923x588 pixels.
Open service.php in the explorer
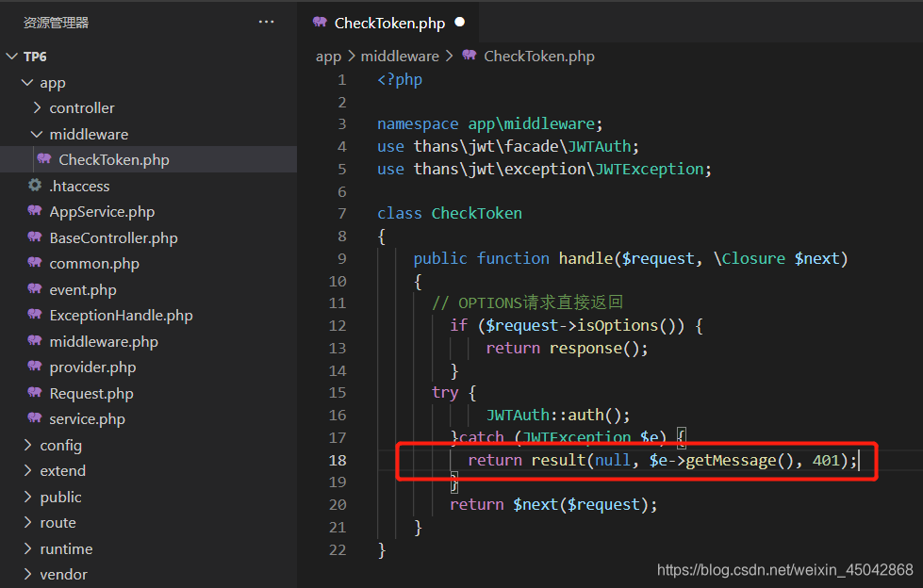(87, 419)
